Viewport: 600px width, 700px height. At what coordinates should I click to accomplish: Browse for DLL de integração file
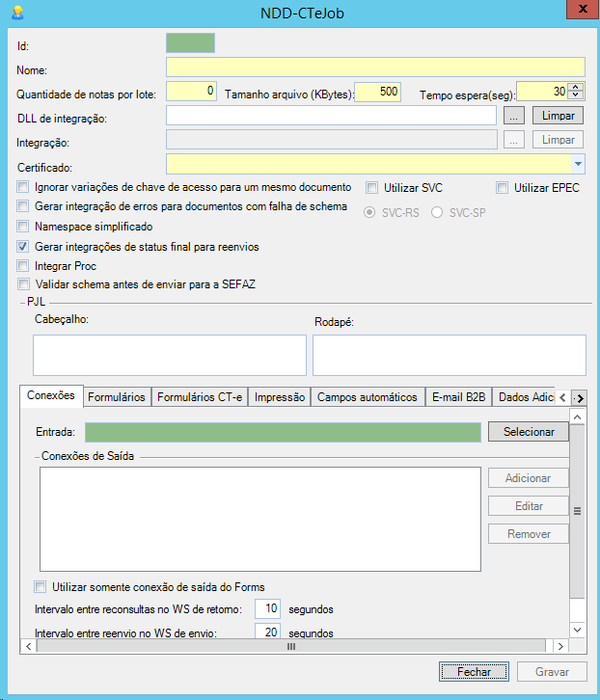[515, 116]
